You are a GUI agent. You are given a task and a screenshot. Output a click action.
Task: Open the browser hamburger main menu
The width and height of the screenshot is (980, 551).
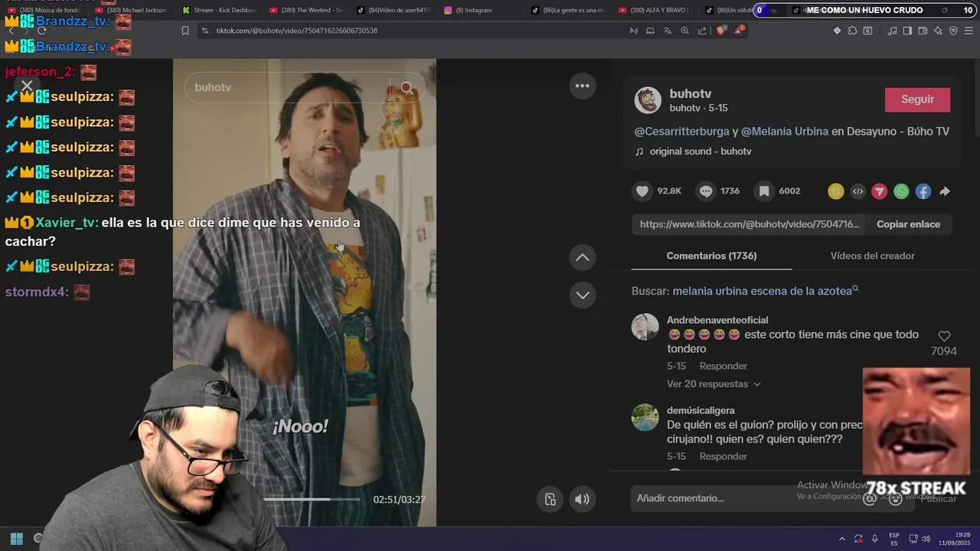click(x=969, y=31)
